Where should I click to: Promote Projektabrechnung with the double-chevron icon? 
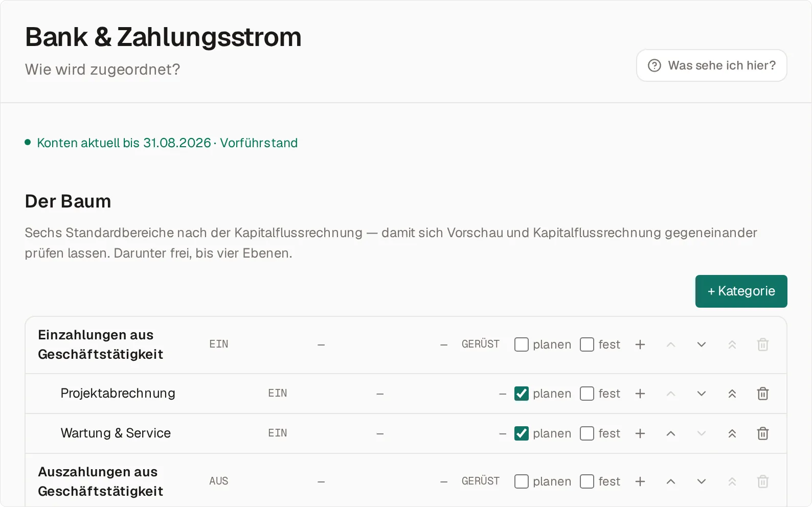(x=732, y=394)
